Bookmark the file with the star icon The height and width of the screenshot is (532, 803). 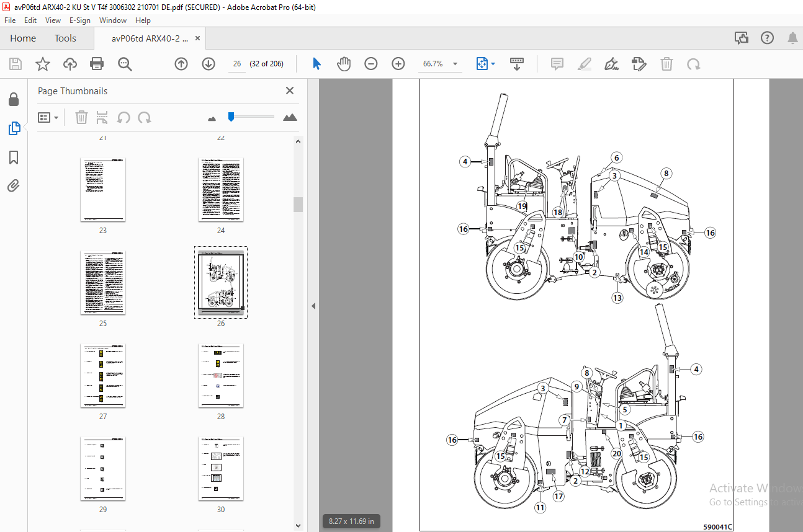(x=42, y=64)
